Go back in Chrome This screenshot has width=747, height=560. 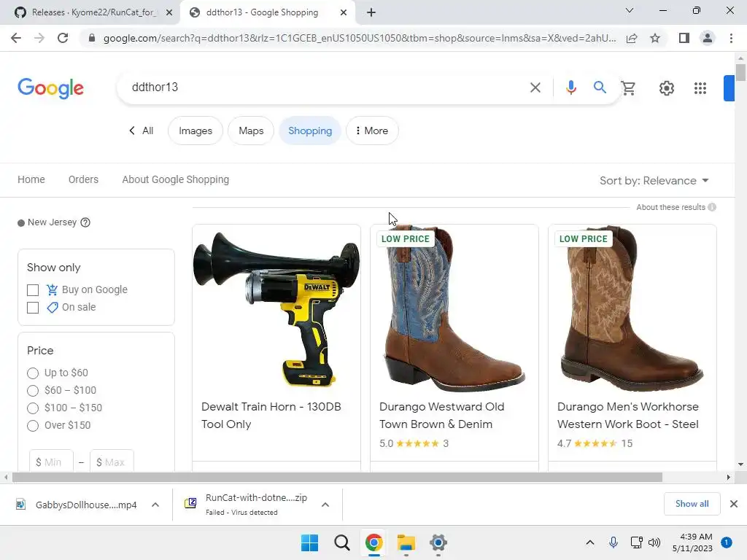(16, 38)
